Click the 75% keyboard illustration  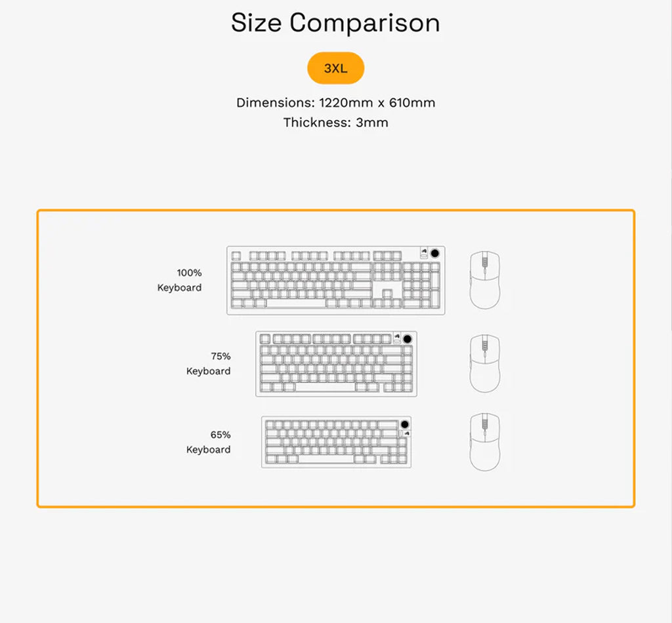click(337, 364)
